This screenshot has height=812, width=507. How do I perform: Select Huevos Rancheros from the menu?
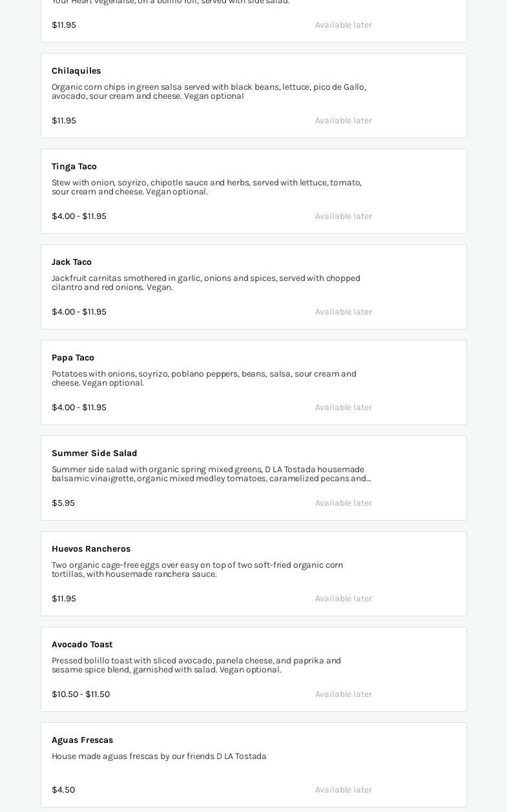pos(91,549)
